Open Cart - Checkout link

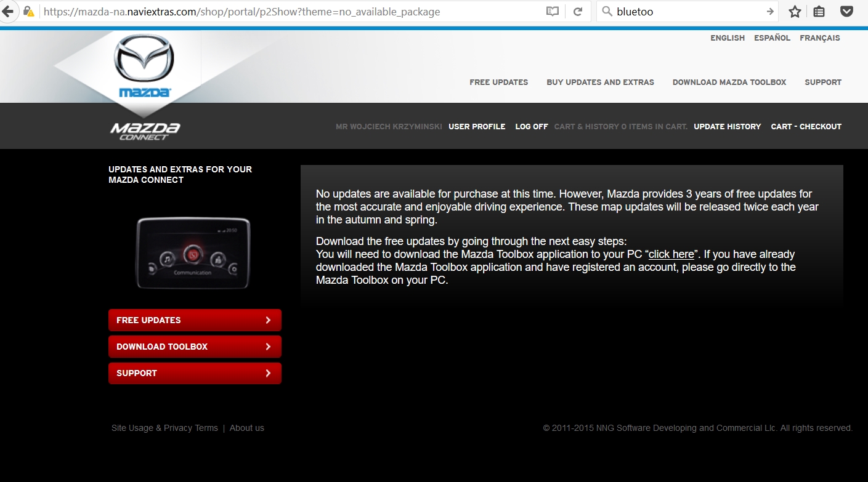806,127
